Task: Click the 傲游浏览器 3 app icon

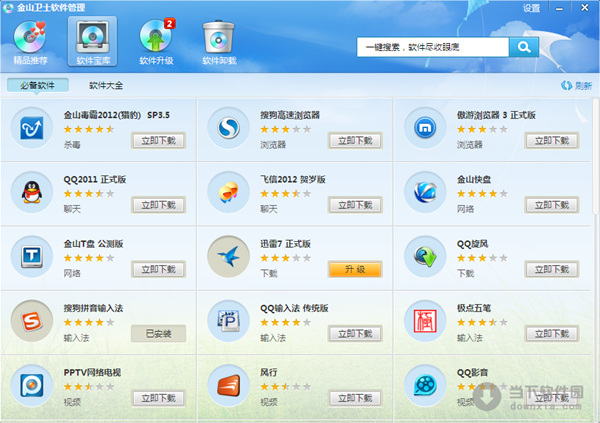Action: tap(425, 128)
